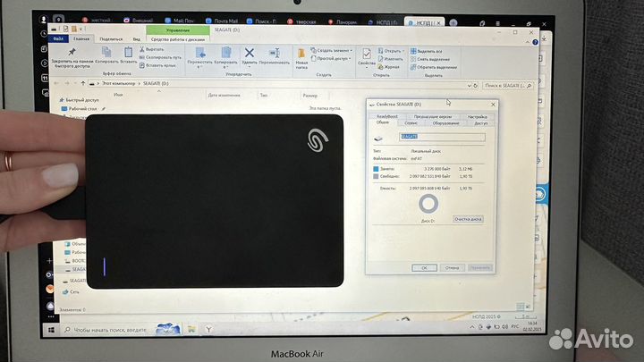Open the Средства работы с дисками tab
The height and width of the screenshot is (362, 644).
coord(178,39)
